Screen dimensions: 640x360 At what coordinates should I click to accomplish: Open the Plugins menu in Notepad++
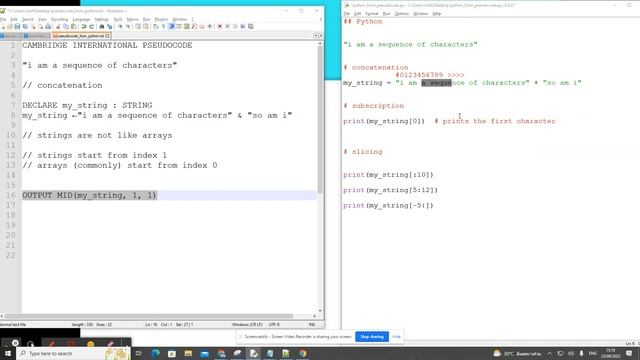(x=161, y=19)
